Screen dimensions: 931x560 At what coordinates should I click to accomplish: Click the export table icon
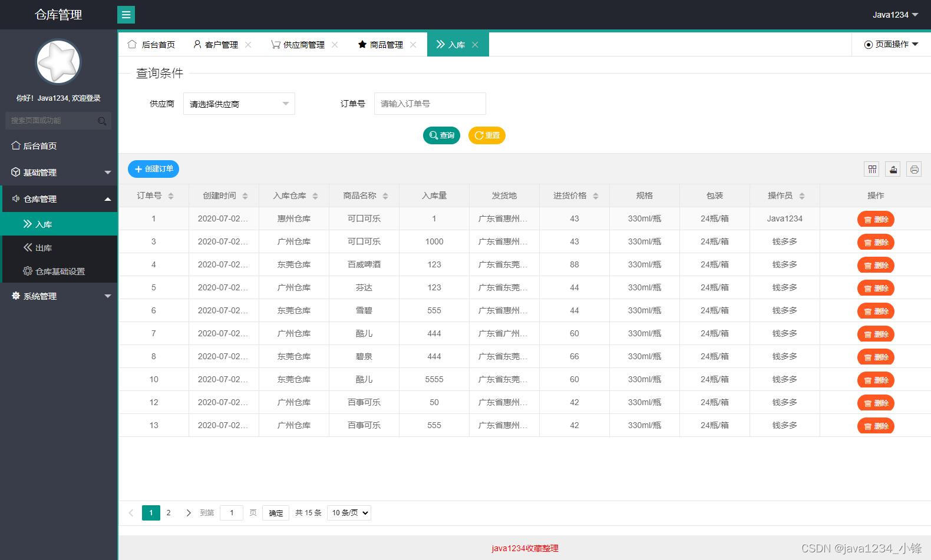click(893, 170)
